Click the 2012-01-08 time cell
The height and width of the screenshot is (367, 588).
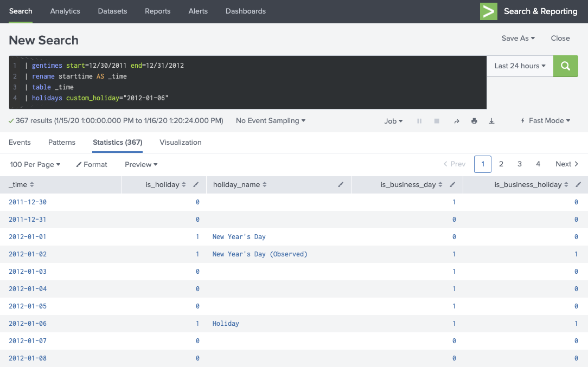pos(28,358)
